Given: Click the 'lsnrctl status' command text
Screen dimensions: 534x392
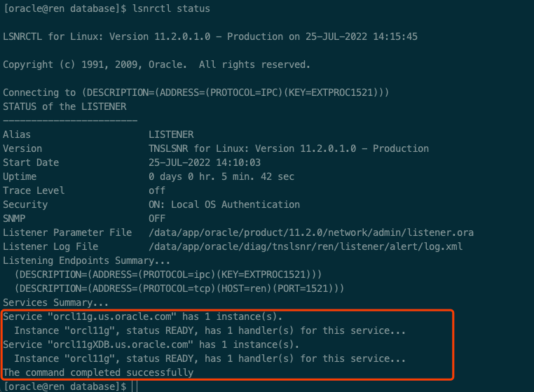Looking at the screenshot, I should coord(171,8).
